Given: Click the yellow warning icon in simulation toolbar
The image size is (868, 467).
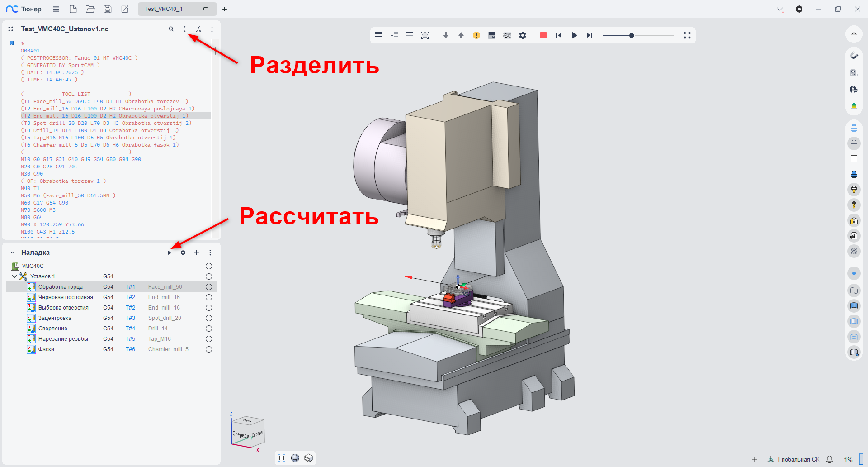Looking at the screenshot, I should point(476,35).
